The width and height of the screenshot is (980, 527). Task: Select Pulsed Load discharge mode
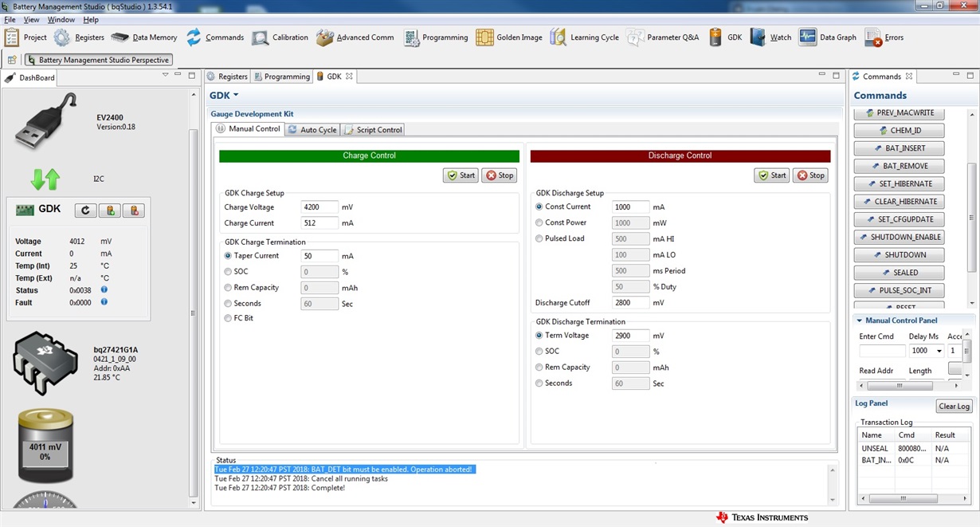click(539, 238)
